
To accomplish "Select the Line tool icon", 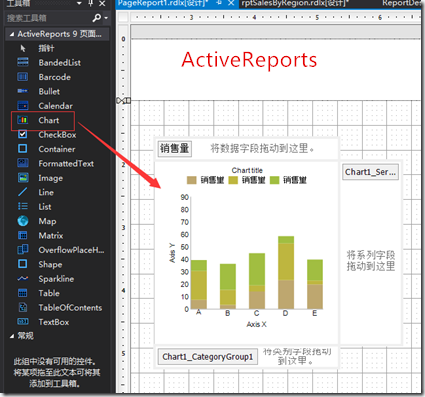I will click(23, 192).
